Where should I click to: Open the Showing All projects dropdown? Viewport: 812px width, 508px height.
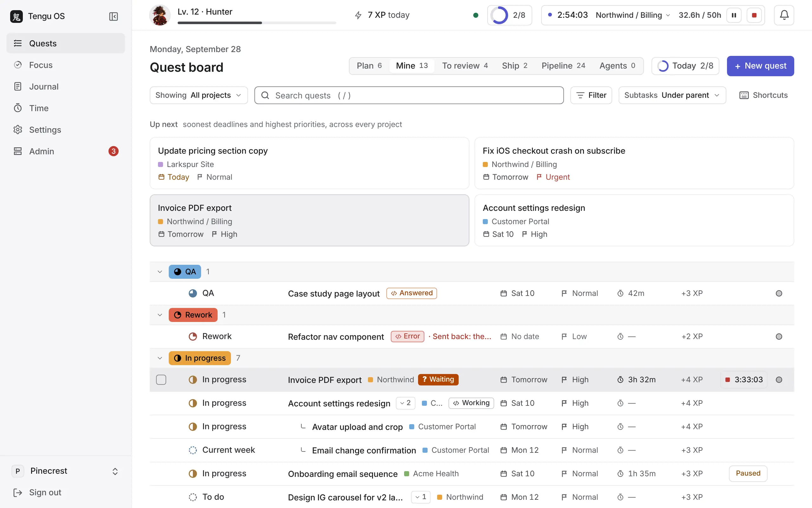(x=199, y=95)
